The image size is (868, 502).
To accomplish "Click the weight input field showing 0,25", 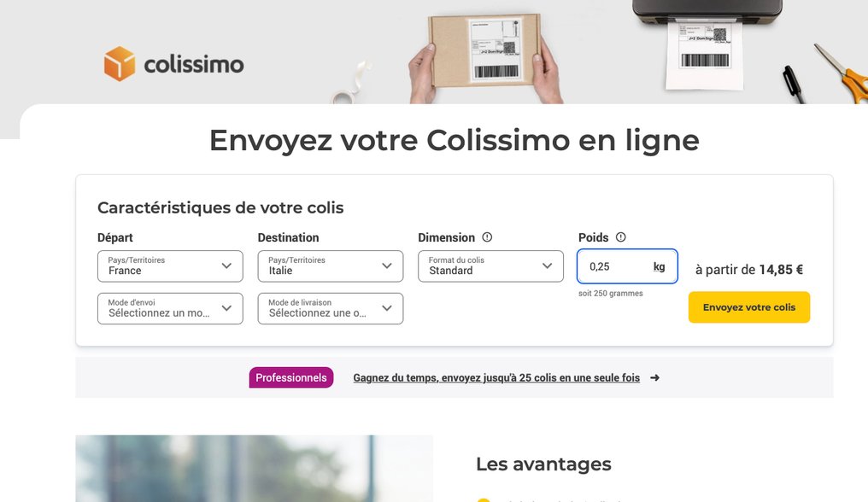I will [x=627, y=266].
